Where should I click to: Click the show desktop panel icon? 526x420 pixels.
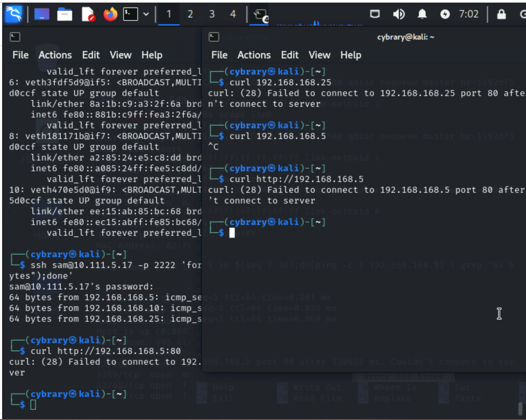click(x=42, y=14)
